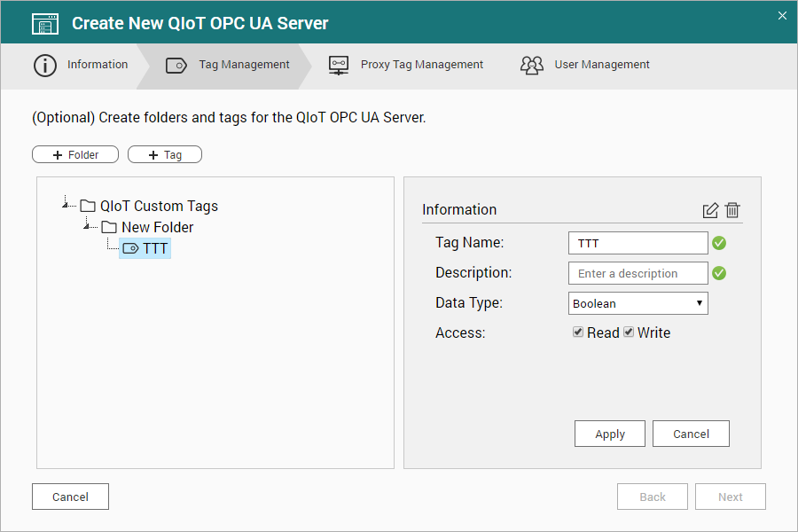The height and width of the screenshot is (532, 798).
Task: Collapse the New Folder tree node
Action: coord(87,225)
